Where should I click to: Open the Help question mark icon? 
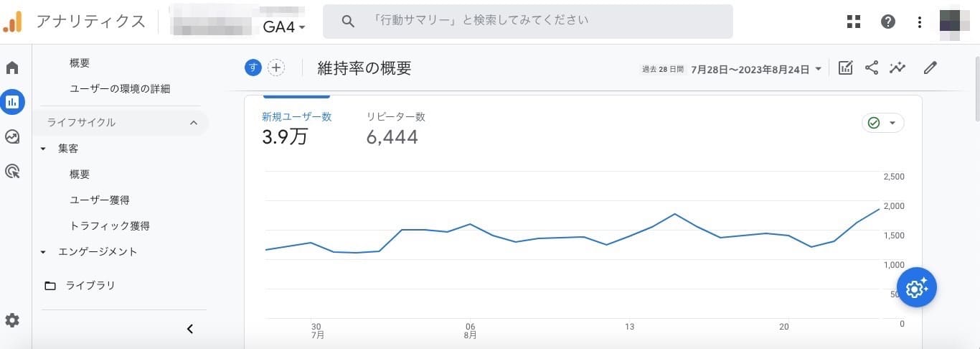point(888,22)
